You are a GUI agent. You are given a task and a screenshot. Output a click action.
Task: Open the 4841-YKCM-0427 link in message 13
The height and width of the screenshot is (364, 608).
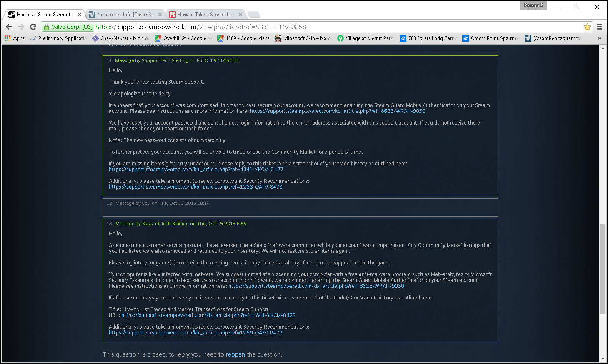[208, 315]
